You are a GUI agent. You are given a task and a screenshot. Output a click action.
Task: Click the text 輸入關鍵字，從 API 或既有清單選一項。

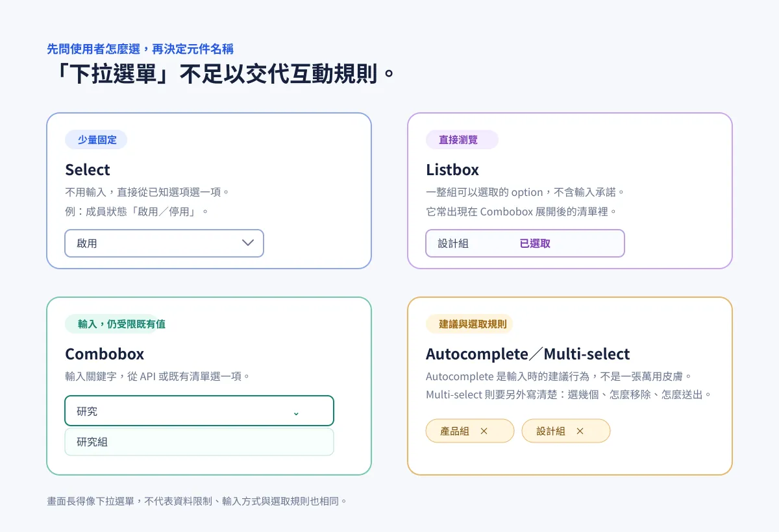pyautogui.click(x=158, y=376)
